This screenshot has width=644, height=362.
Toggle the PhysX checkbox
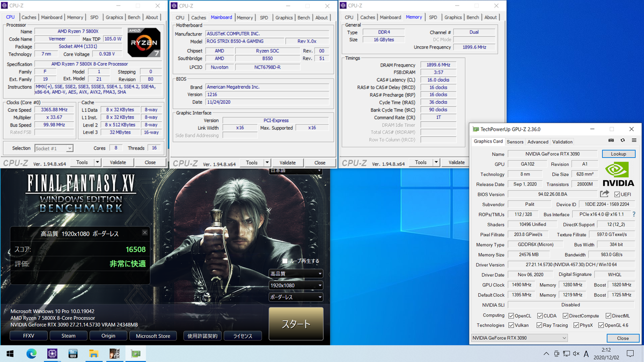[576, 325]
